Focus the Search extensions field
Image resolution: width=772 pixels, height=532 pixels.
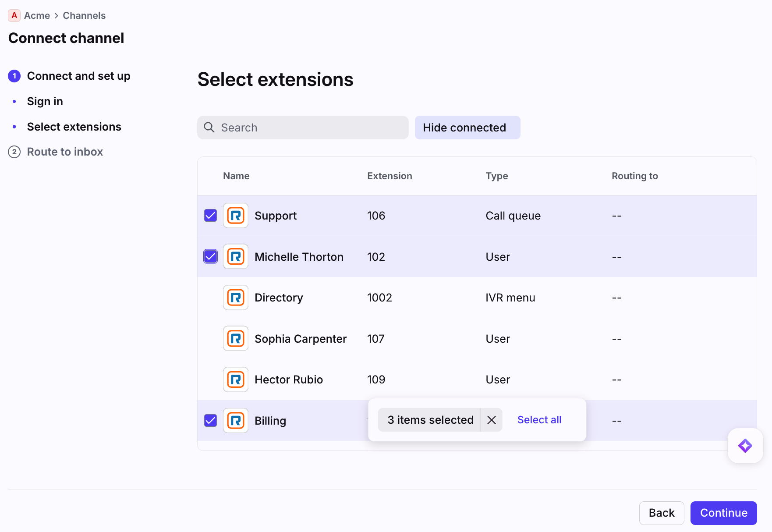coord(303,128)
